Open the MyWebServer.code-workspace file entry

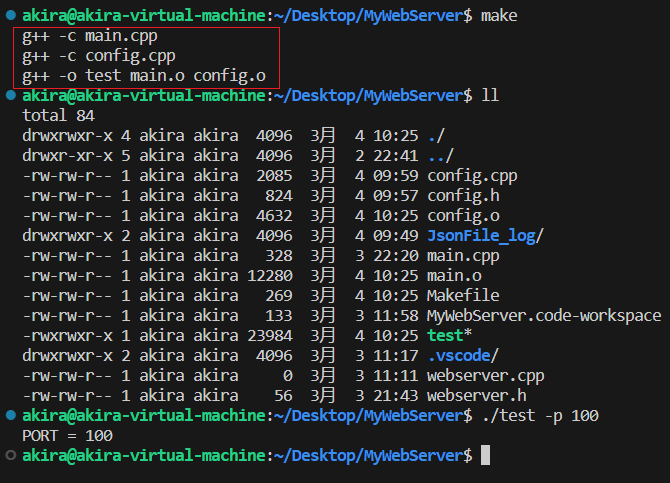[x=543, y=315]
